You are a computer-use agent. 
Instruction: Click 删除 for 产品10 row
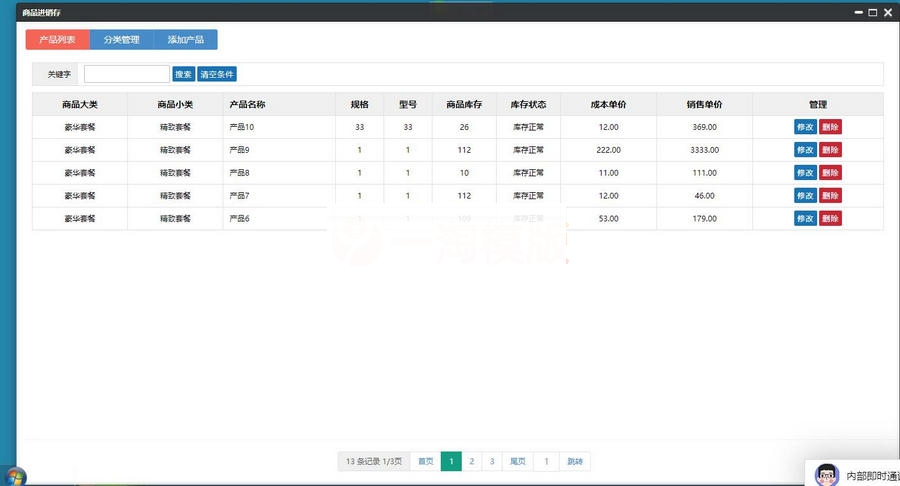pos(830,127)
